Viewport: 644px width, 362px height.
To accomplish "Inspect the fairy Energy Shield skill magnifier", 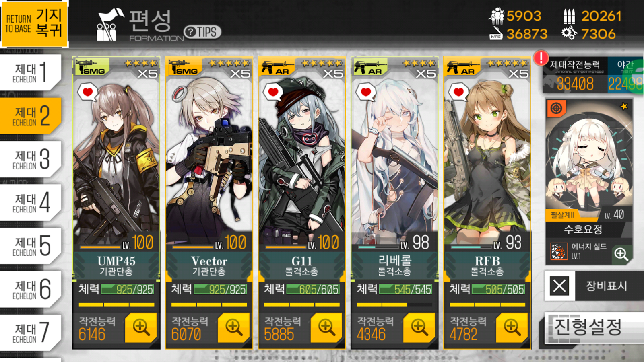I will [621, 254].
